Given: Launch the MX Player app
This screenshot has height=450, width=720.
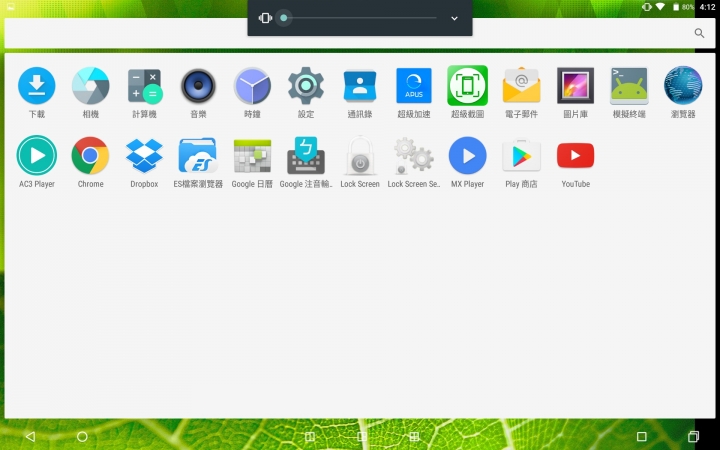Looking at the screenshot, I should (x=467, y=155).
